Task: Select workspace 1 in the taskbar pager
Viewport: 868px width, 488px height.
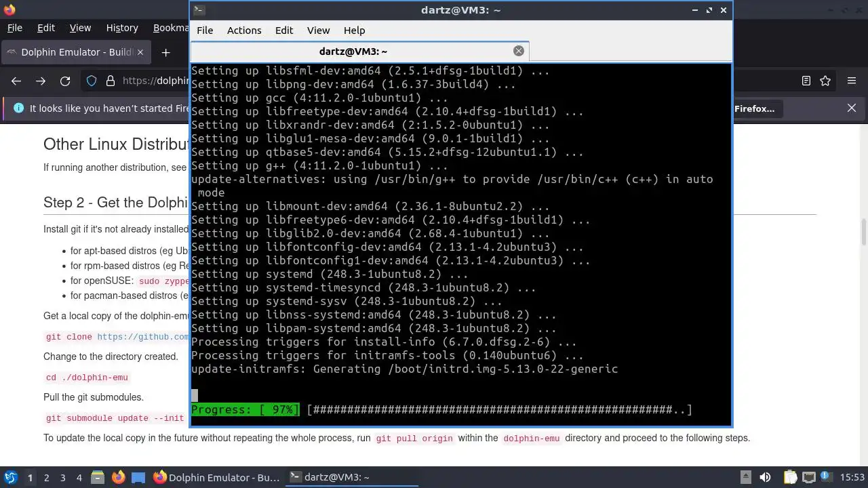Action: tap(30, 478)
